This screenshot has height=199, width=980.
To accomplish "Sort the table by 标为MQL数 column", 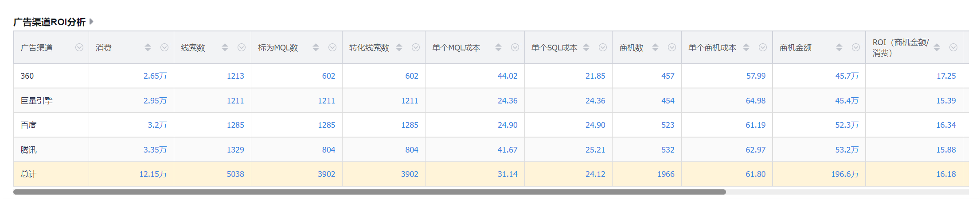I will coord(316,47).
